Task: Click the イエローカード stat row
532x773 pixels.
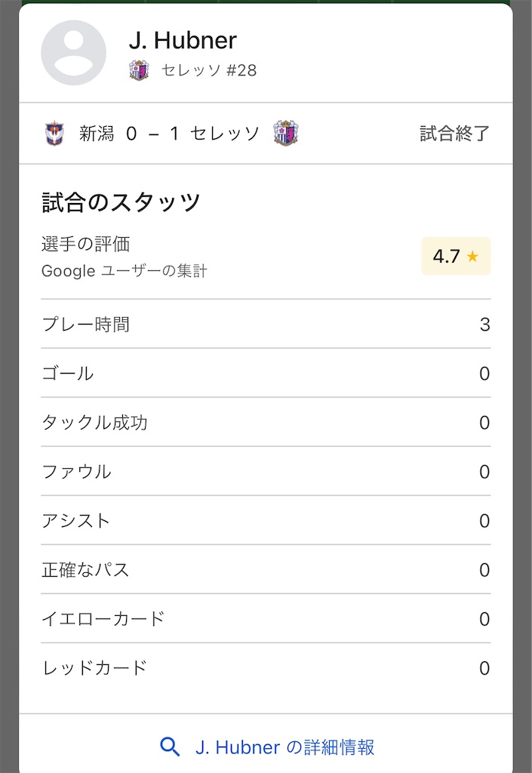Action: tap(266, 619)
